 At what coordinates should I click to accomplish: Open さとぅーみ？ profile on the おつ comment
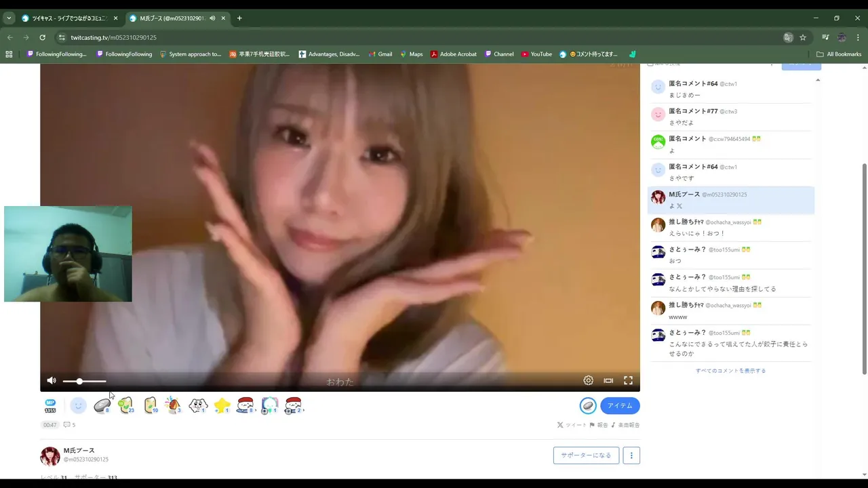(x=688, y=249)
